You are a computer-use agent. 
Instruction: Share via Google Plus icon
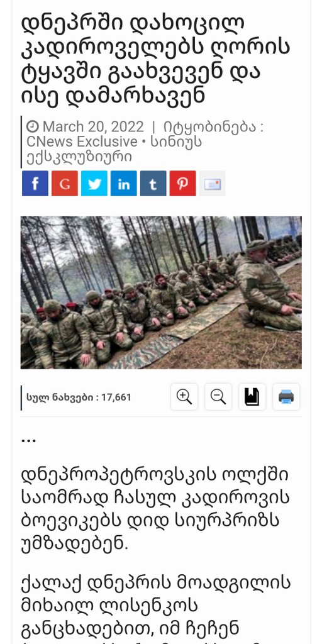65,184
